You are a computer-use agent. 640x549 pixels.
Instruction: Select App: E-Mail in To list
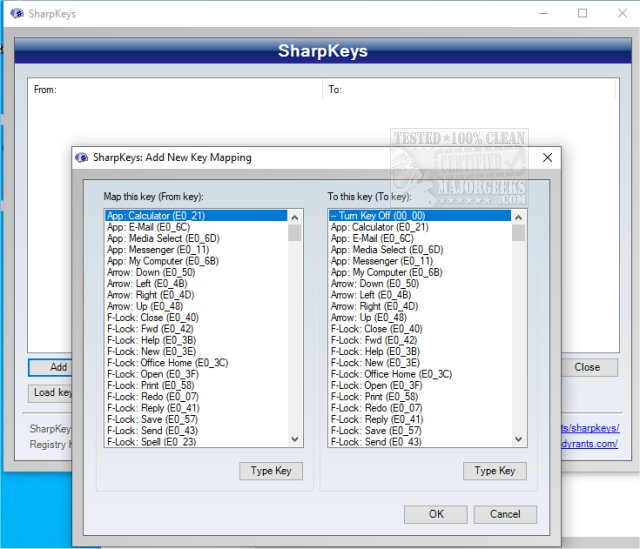[420, 238]
